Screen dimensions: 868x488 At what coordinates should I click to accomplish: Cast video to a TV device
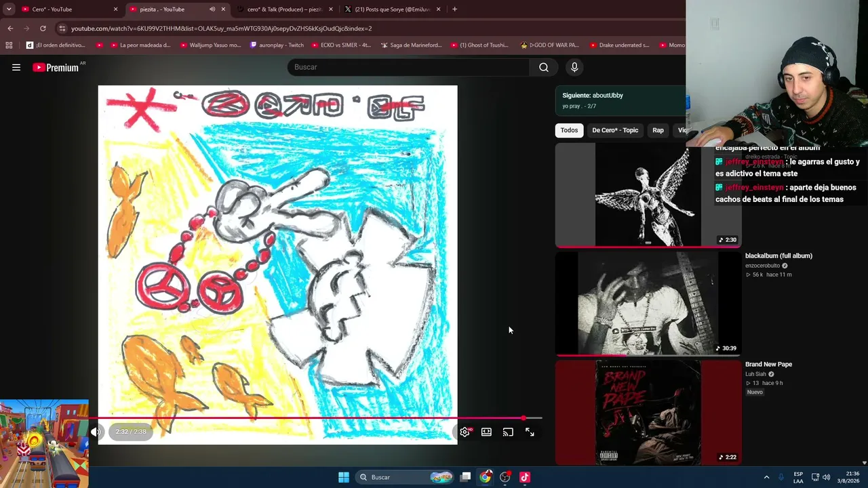[508, 432]
